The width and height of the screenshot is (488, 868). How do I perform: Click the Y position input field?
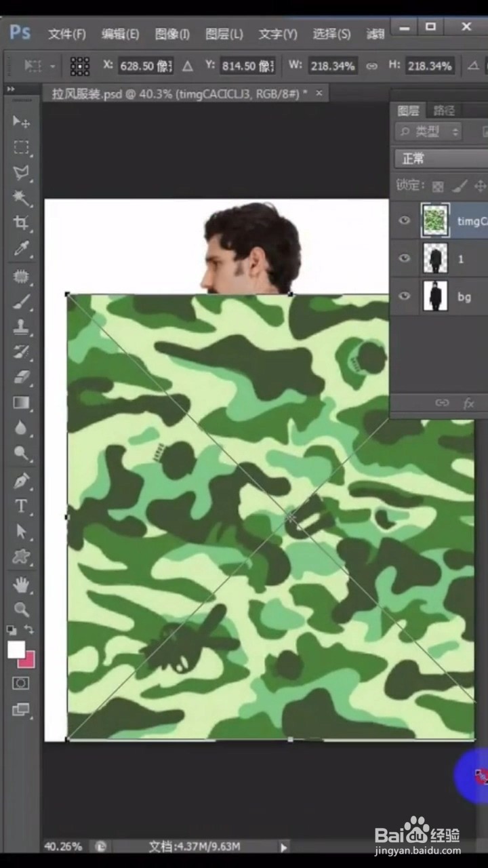(247, 66)
